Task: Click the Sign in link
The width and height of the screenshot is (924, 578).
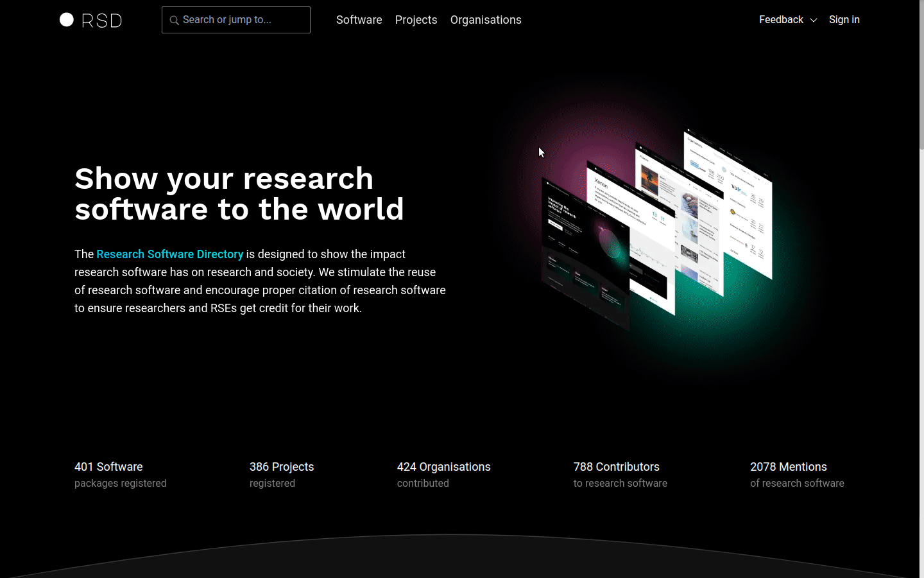Action: point(844,20)
